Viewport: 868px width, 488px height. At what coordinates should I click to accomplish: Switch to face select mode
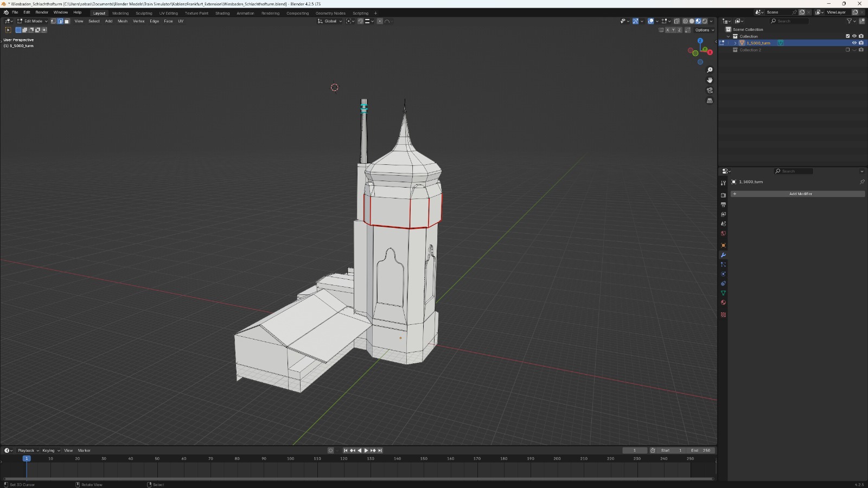(x=67, y=21)
